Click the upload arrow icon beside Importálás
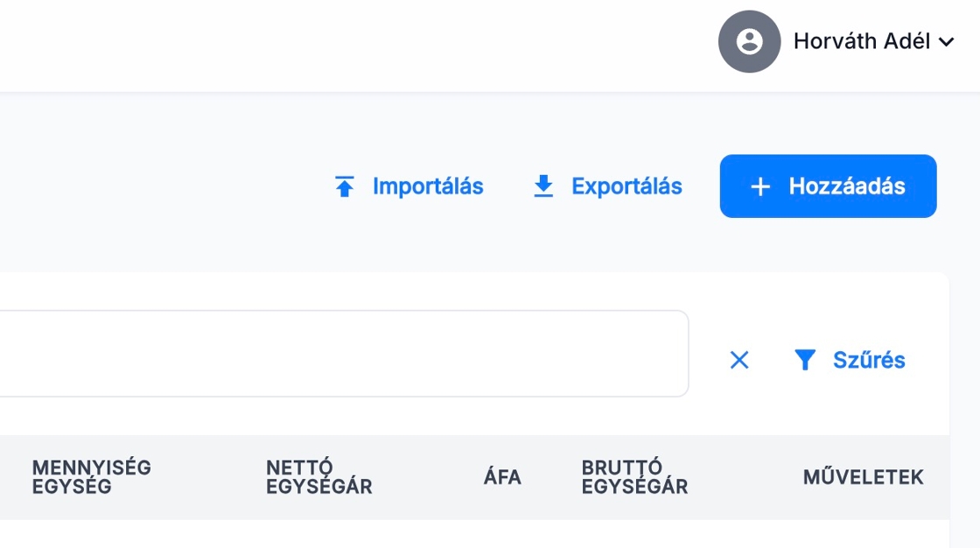 pos(345,186)
